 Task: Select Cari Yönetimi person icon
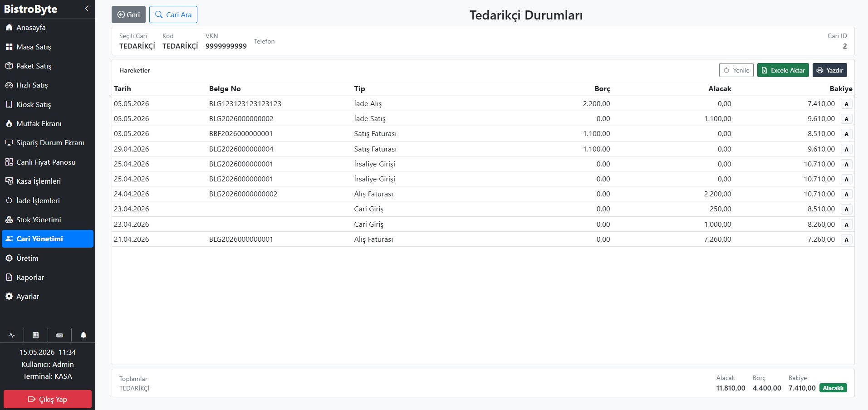click(9, 239)
